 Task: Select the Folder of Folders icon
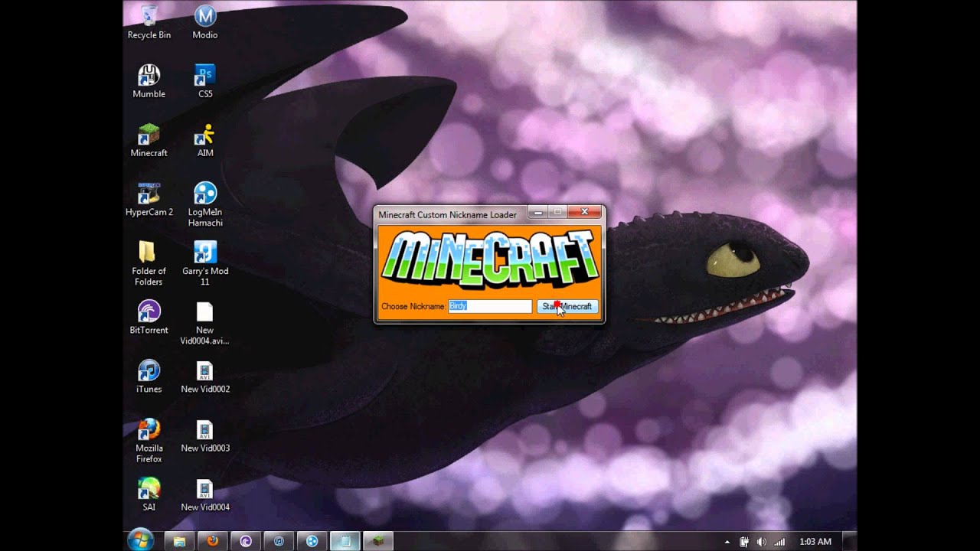point(149,263)
